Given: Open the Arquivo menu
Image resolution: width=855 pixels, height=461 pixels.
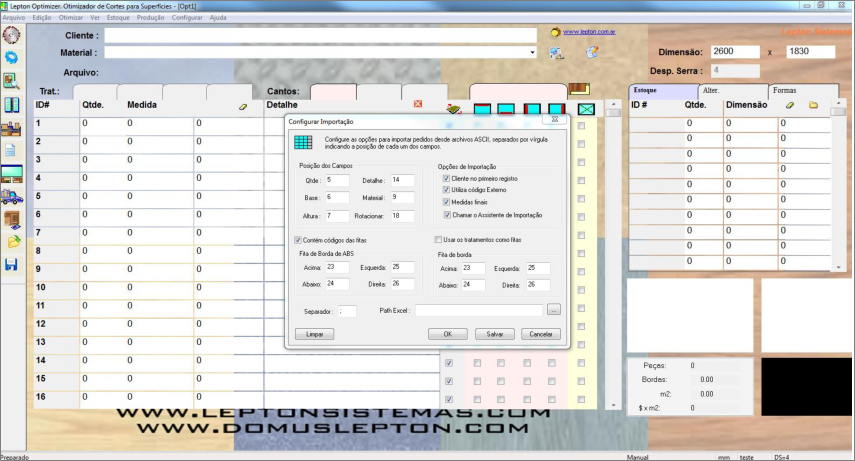Looking at the screenshot, I should pos(14,17).
